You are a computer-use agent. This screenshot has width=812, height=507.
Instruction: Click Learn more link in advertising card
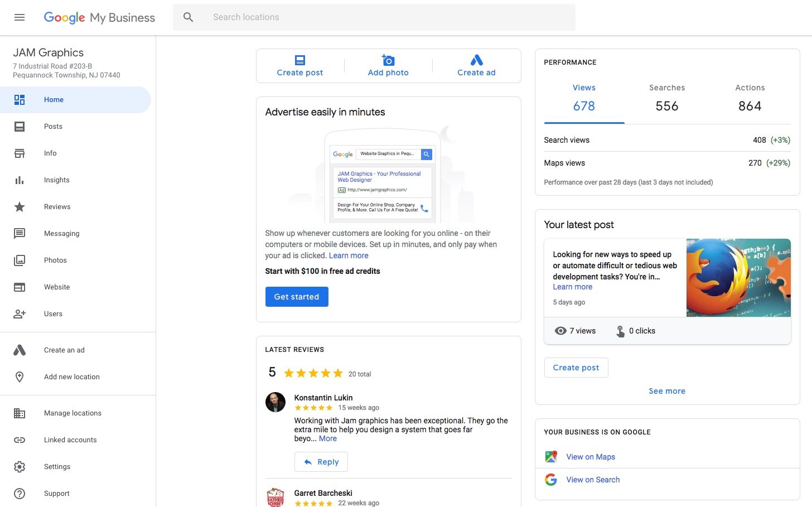tap(349, 255)
